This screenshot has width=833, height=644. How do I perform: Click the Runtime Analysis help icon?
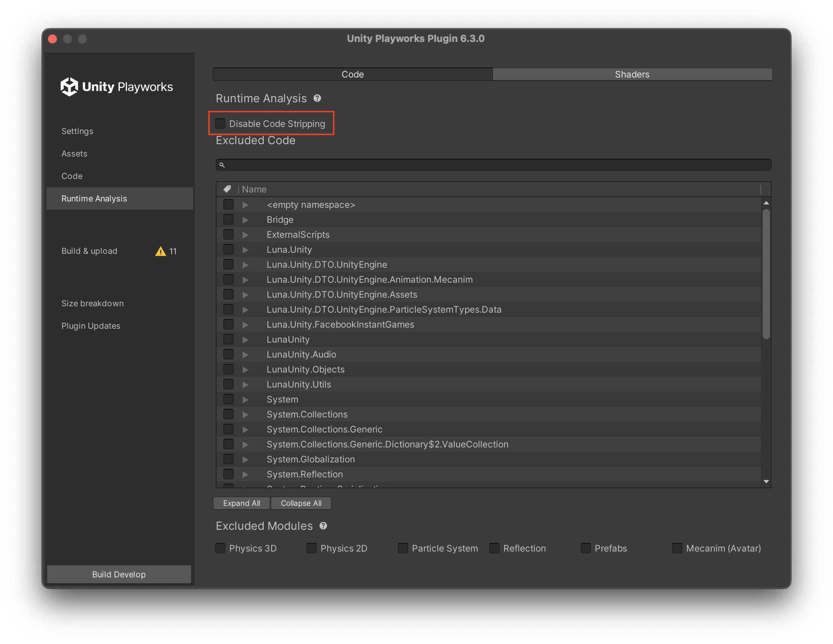[317, 98]
